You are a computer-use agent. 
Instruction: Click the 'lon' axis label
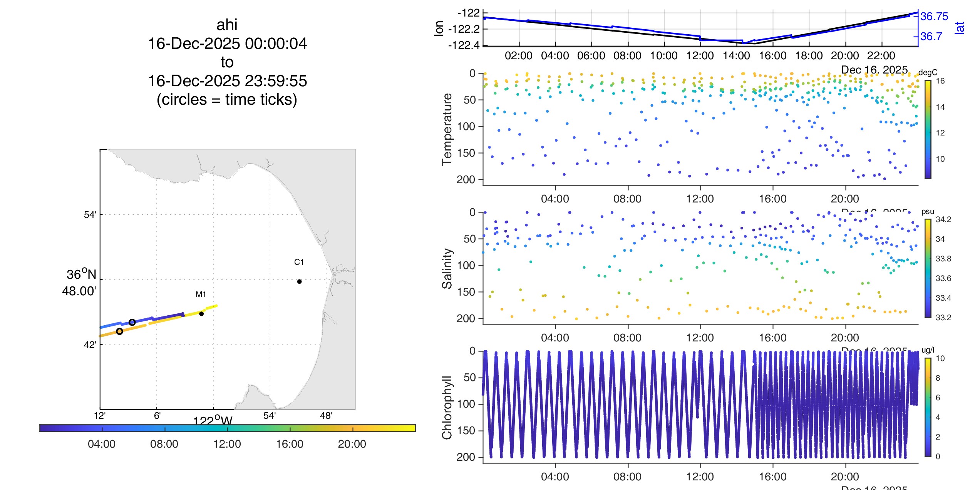(439, 28)
